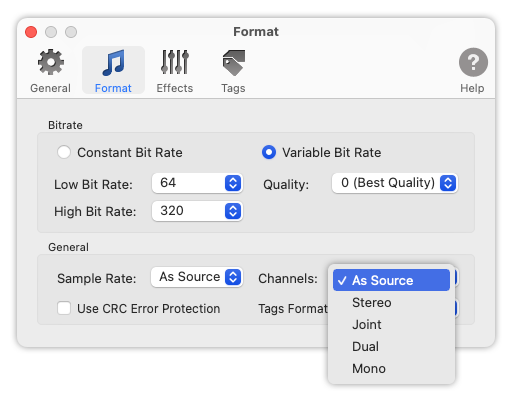Click the Quality popup arrows icon
This screenshot has width=512, height=396.
pos(448,183)
